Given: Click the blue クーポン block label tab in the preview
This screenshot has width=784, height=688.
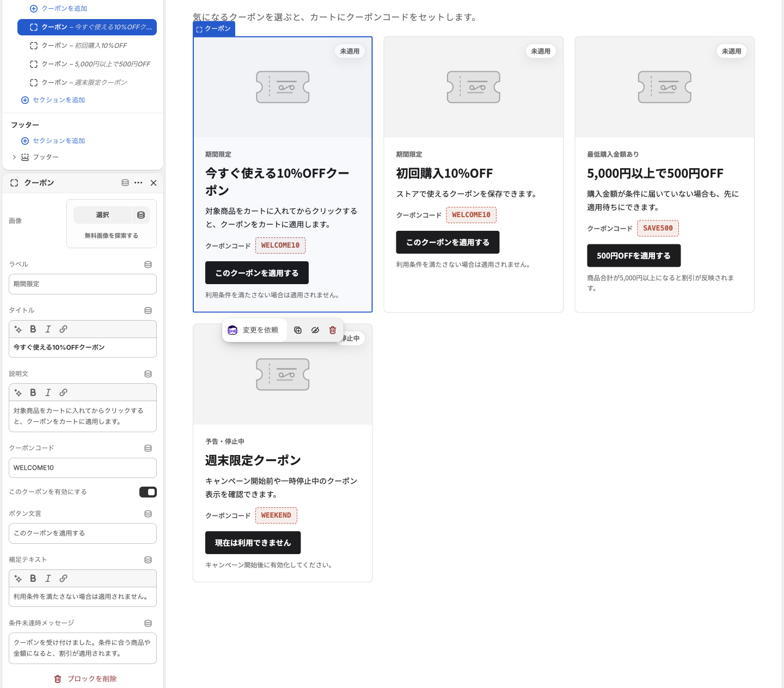Looking at the screenshot, I should point(214,29).
